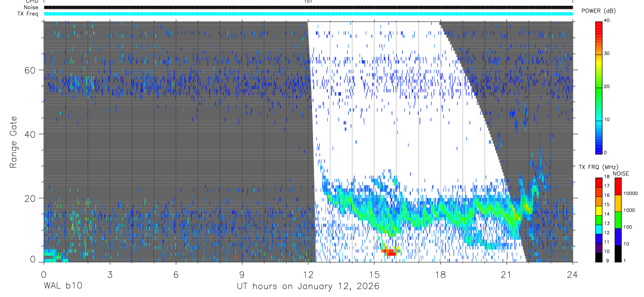Select the green noise legend swatch
The image size is (644, 297).
(618, 220)
